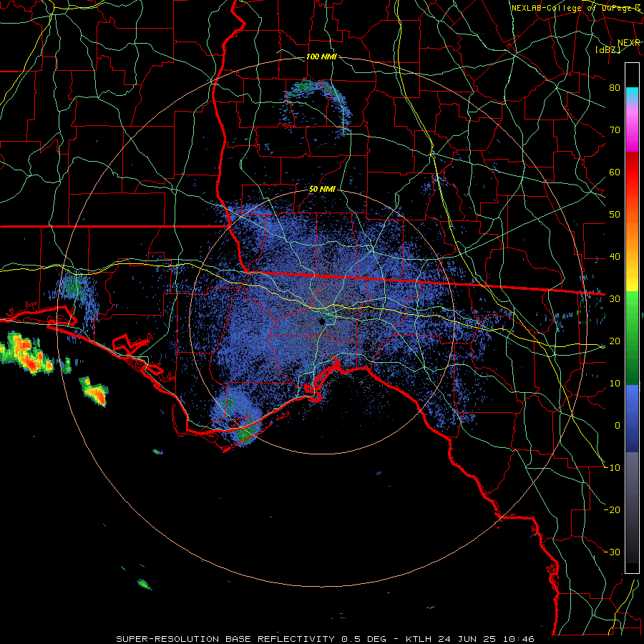Click the reflectivity color scale bar
Image resolution: width=644 pixels, height=644 pixels.
632,318
